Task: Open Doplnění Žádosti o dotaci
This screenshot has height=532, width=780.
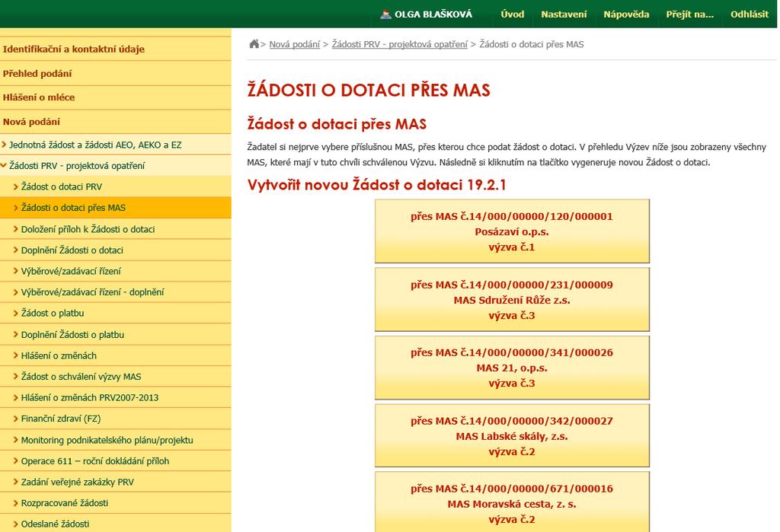Action: point(116,250)
